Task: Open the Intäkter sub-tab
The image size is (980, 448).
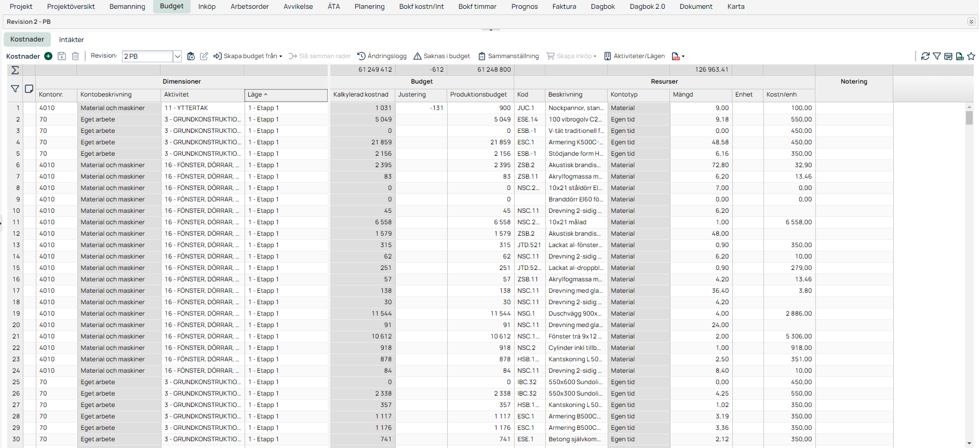Action: 71,39
